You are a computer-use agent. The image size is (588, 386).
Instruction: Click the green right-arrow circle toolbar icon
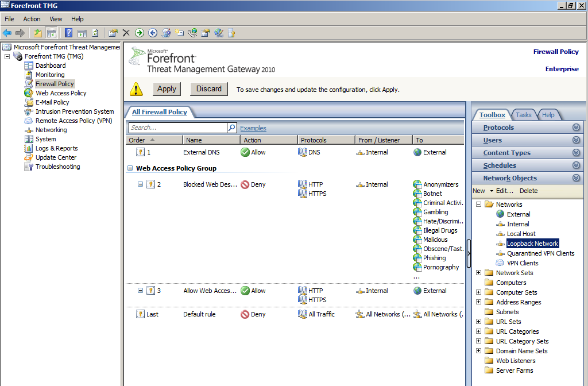(x=140, y=33)
